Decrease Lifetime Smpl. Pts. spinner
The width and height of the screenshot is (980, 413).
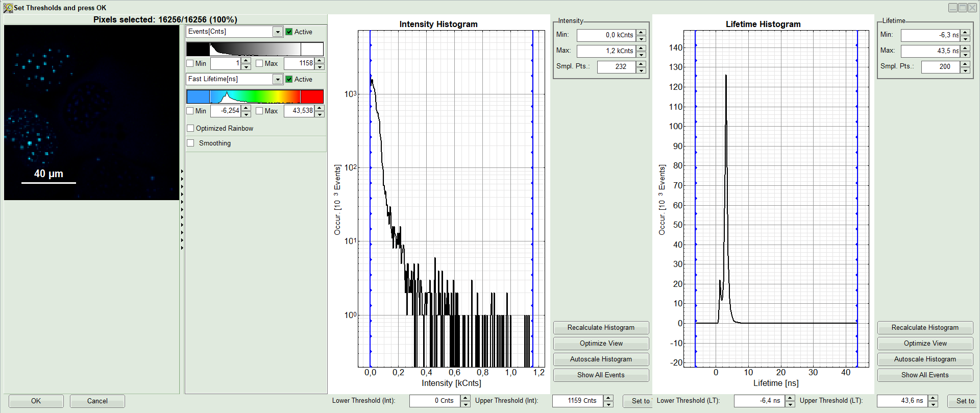point(965,70)
